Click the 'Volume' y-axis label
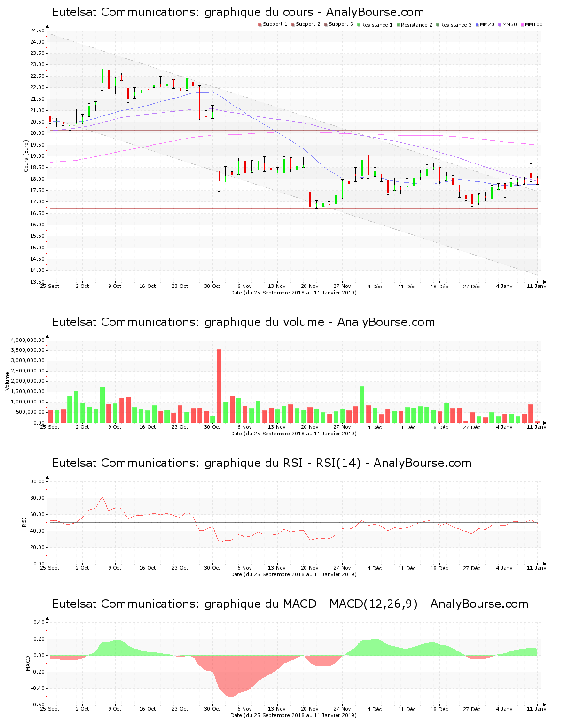 tap(7, 381)
